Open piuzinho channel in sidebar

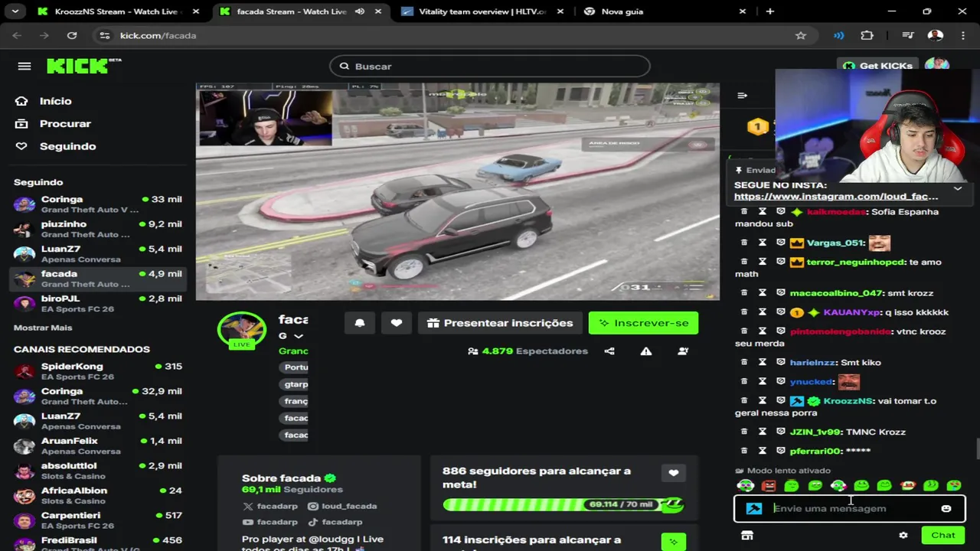(x=98, y=229)
